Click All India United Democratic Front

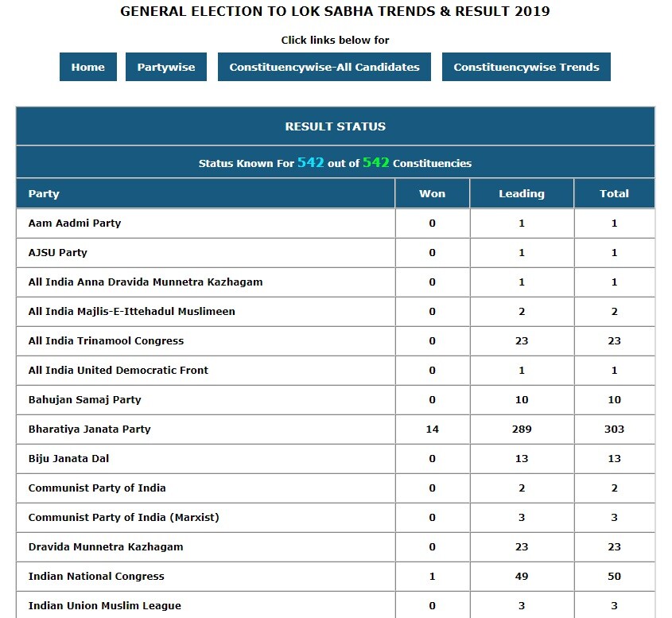pos(118,371)
